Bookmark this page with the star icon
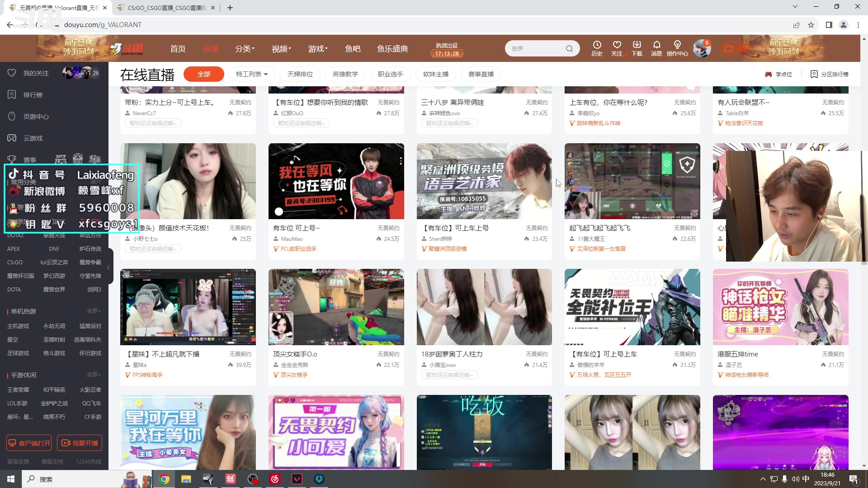The height and width of the screenshot is (488, 868). [x=811, y=25]
